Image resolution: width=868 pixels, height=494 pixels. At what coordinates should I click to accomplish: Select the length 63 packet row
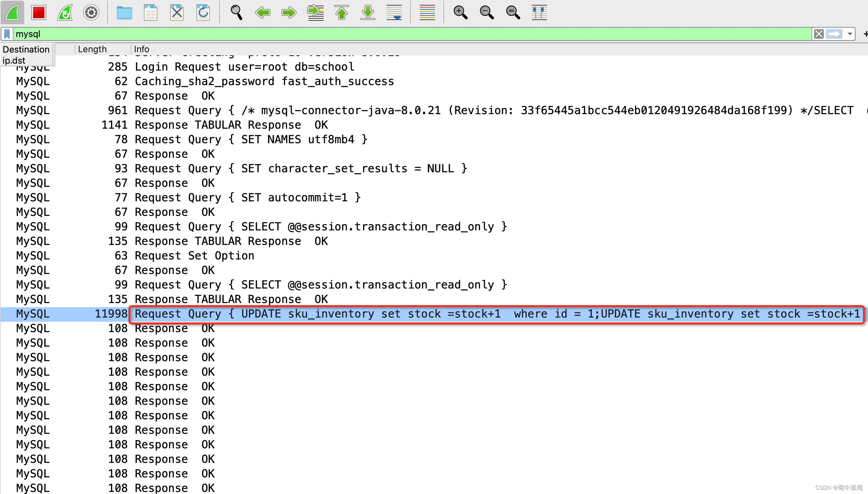pos(434,255)
